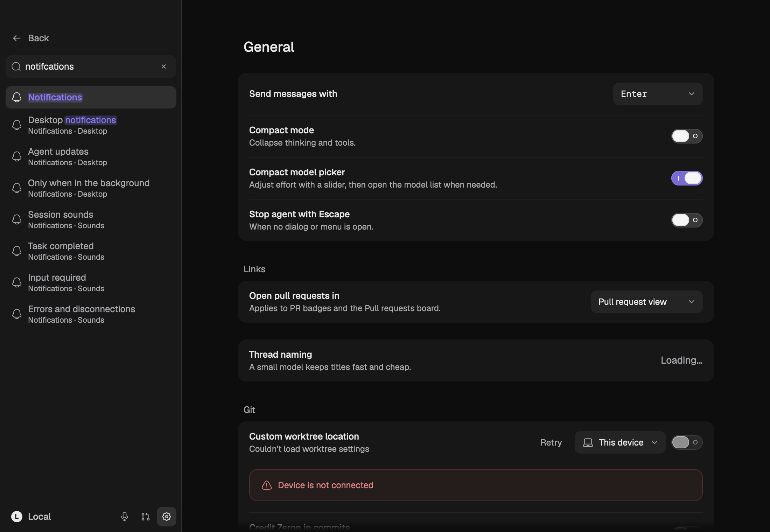This screenshot has width=770, height=532.
Task: Click the microphone icon in bottom bar
Action: 125,517
